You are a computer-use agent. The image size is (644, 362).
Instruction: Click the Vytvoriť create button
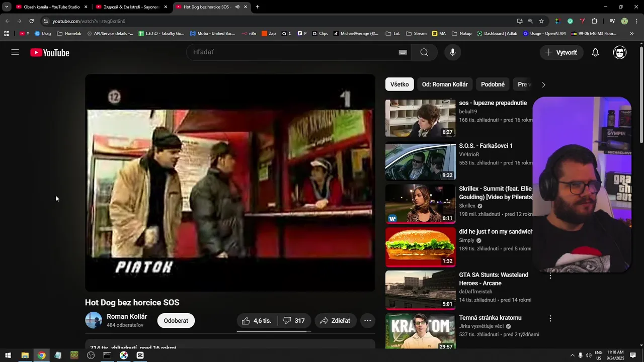pyautogui.click(x=561, y=52)
